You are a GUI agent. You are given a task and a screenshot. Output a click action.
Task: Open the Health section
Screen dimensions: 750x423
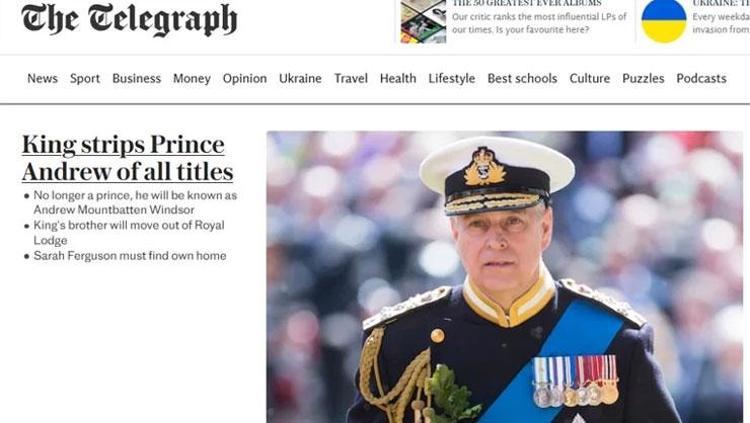coord(398,78)
